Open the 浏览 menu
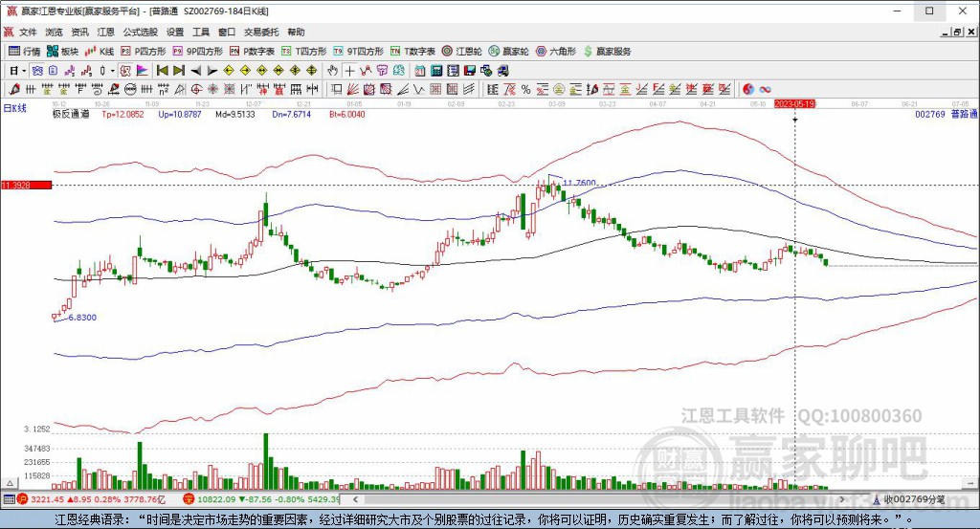This screenshot has width=980, height=529. [54, 32]
